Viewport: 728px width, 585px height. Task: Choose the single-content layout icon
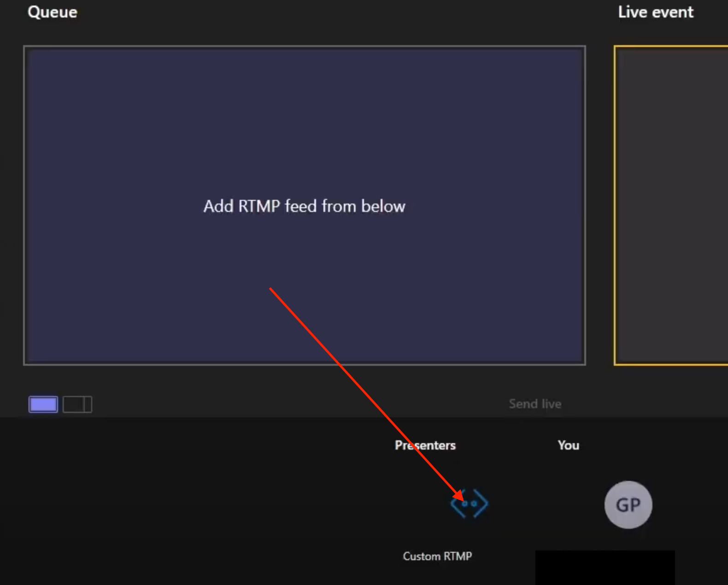coord(43,404)
